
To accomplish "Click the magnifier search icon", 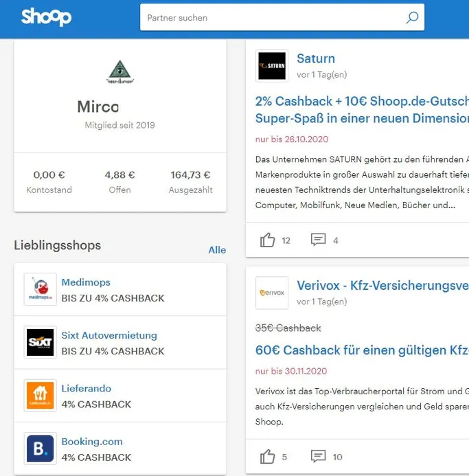I will 412,17.
